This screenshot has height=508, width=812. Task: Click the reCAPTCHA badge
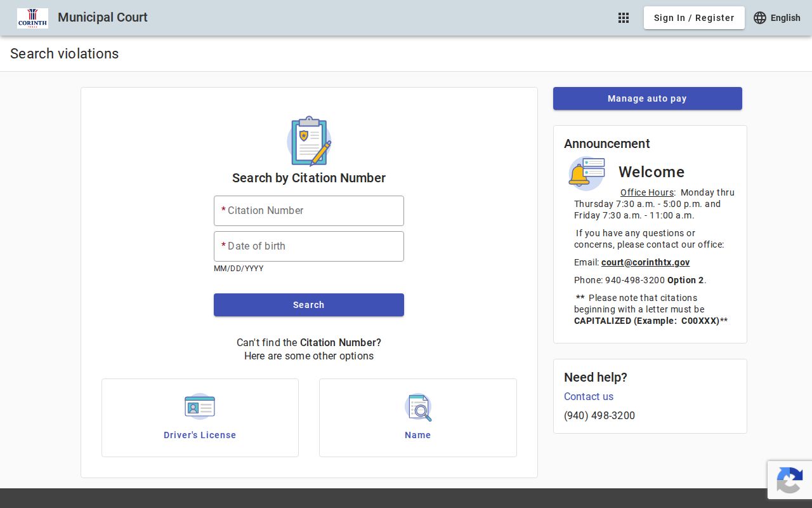pos(790,479)
